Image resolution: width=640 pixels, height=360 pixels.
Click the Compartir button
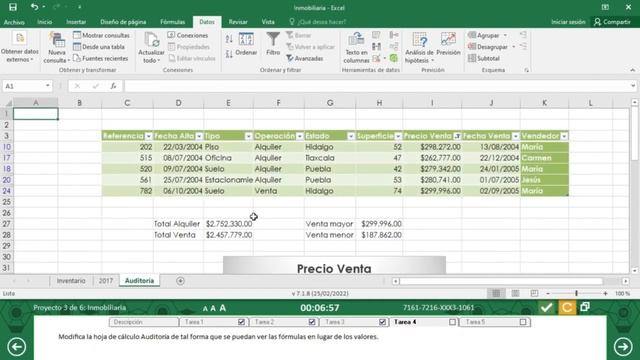(612, 22)
